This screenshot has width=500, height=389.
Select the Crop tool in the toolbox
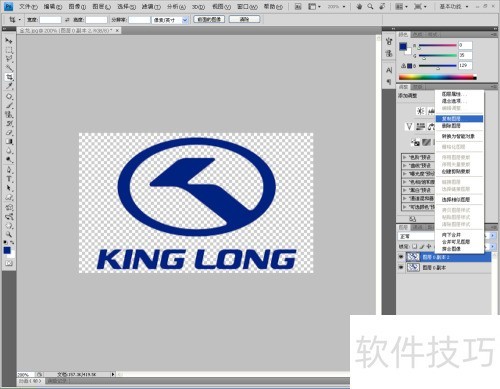tap(9, 77)
